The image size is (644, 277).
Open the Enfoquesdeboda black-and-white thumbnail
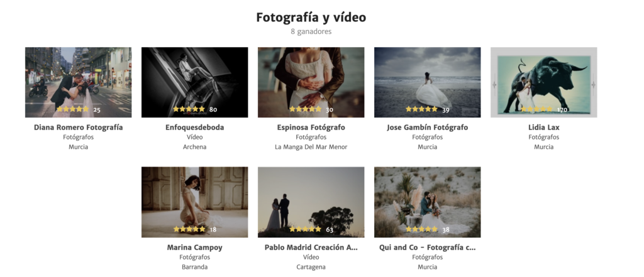click(x=195, y=82)
